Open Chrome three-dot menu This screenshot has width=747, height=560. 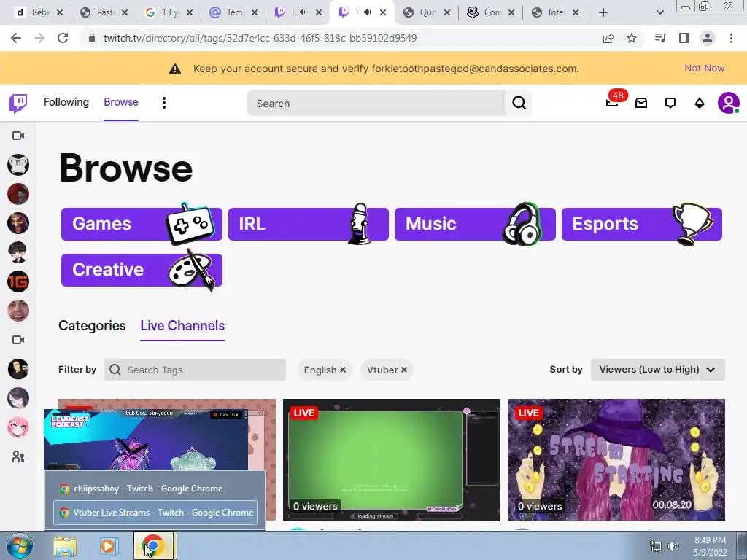[731, 38]
